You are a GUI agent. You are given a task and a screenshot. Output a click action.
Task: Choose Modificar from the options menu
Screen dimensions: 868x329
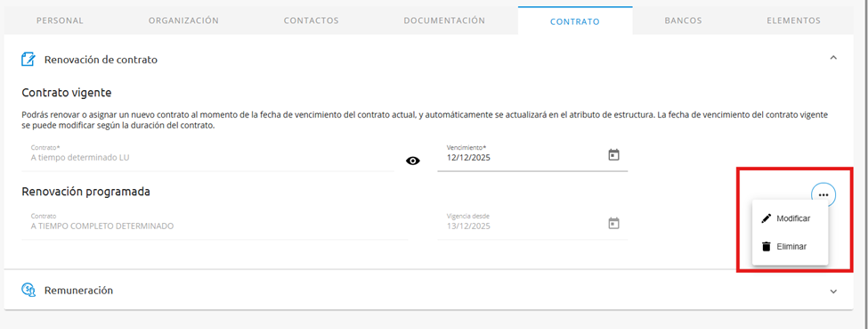click(x=790, y=218)
